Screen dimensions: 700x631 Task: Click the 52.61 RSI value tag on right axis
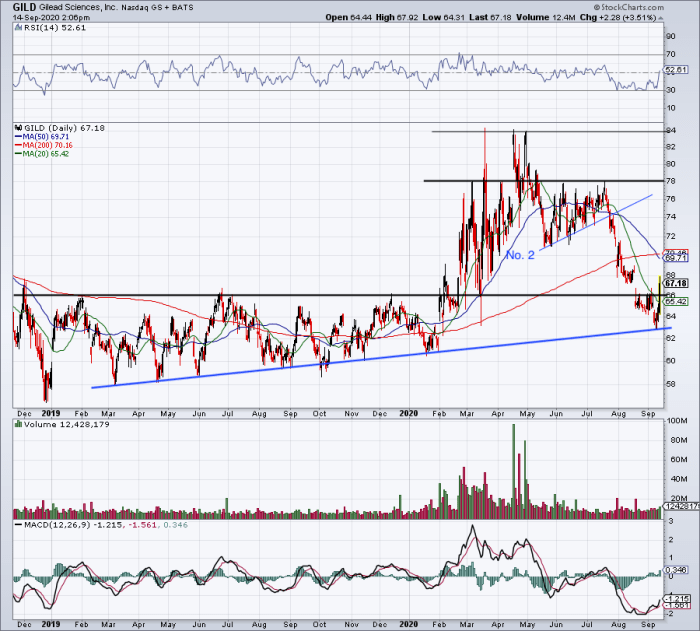[675, 70]
